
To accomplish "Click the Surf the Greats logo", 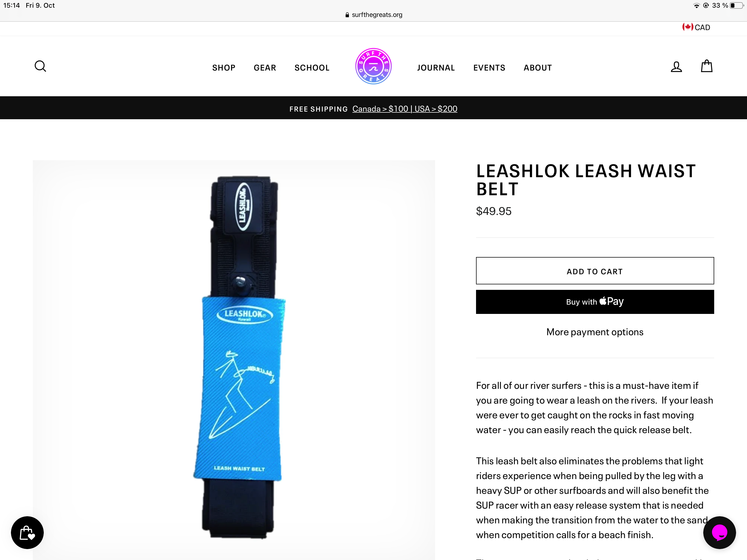I will click(373, 66).
